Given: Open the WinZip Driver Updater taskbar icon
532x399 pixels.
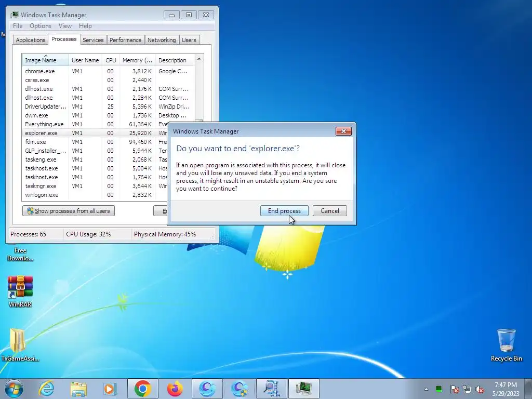Looking at the screenshot, I should pos(272,389).
